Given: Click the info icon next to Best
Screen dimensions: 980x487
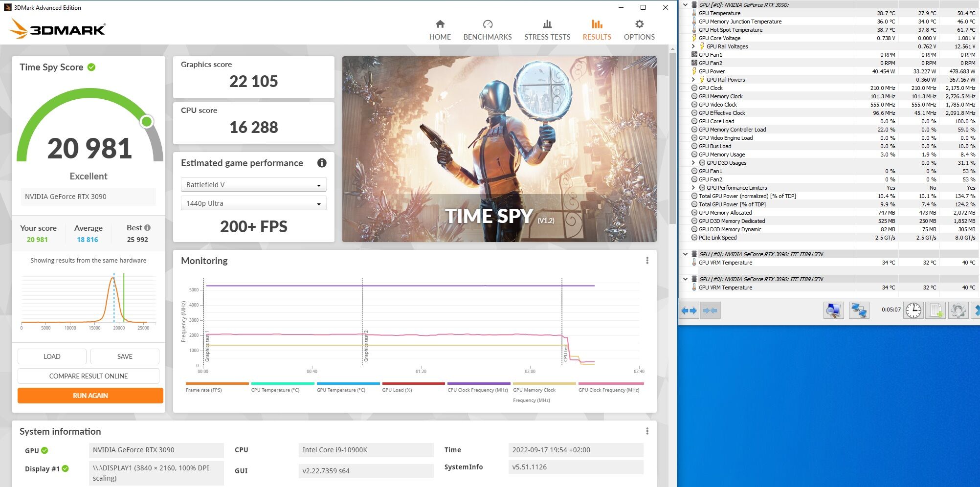Looking at the screenshot, I should coord(147,227).
